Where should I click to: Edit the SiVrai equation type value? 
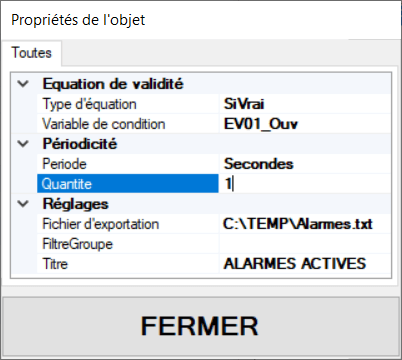(x=305, y=104)
